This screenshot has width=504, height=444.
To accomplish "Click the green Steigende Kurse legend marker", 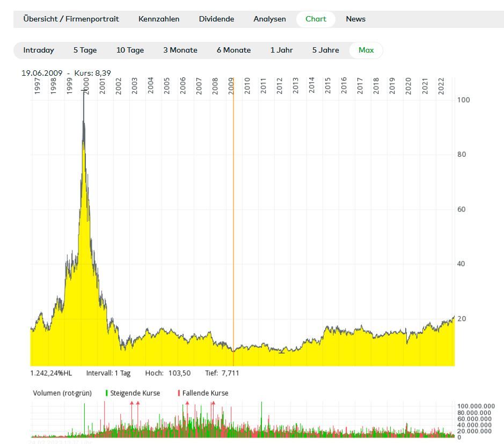I will (x=107, y=393).
